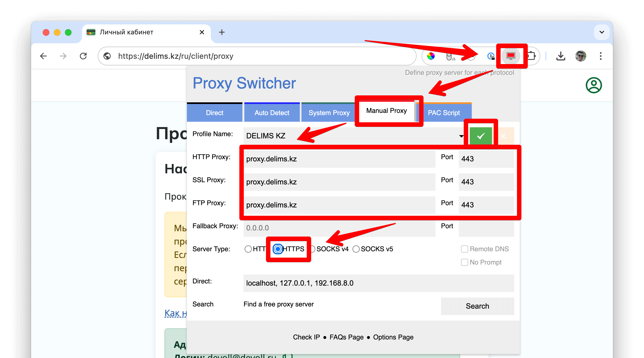Screen dimensions: 644x358
Task: Open the Proxy Switcher extension icon
Action: tap(511, 56)
